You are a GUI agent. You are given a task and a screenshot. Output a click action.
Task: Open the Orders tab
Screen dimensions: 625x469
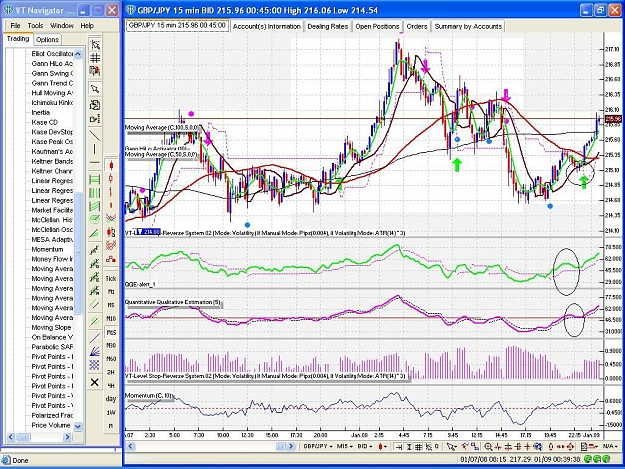pyautogui.click(x=417, y=26)
